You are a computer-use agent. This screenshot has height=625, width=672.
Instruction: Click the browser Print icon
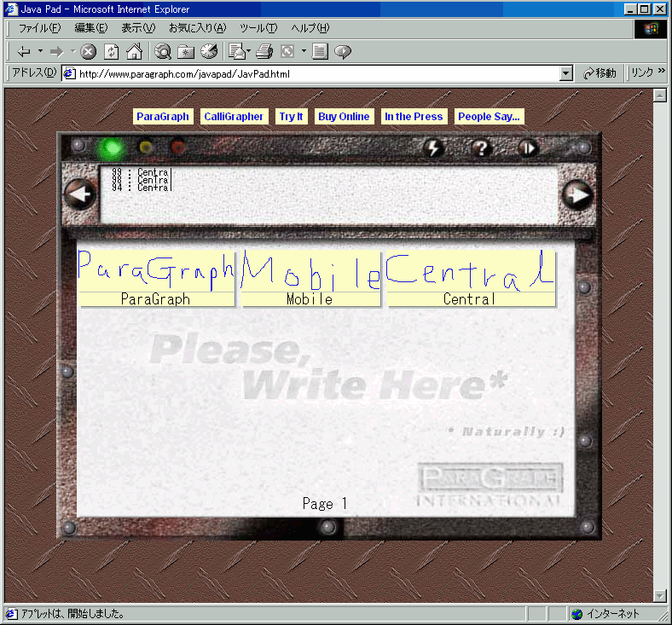[x=264, y=51]
